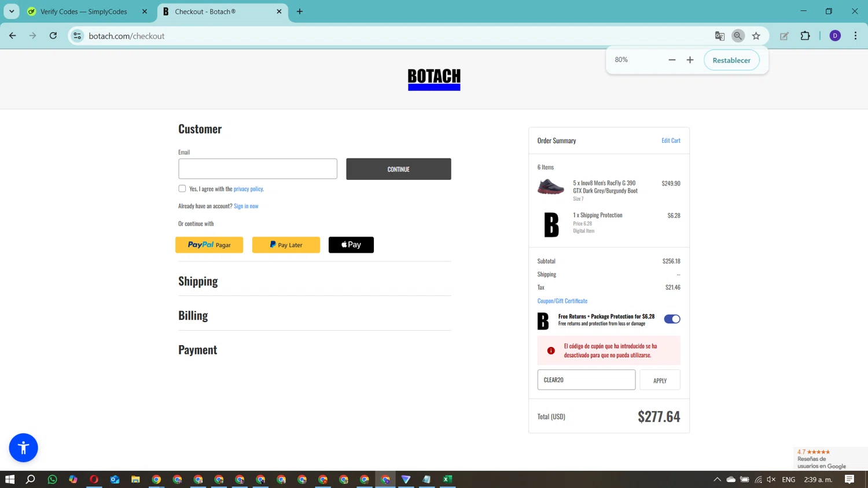Open the Chrome extensions puzzle icon

[805, 36]
